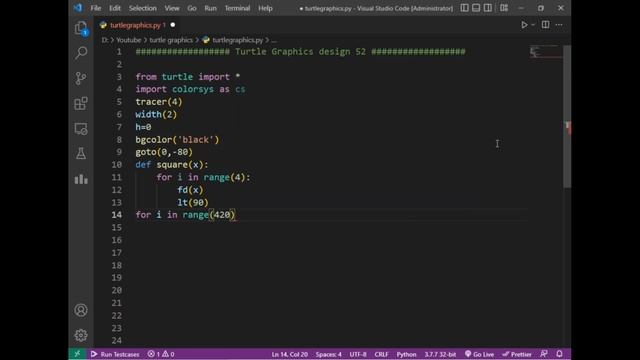The image size is (640, 360).
Task: Open the Extensions view icon
Action: point(81,103)
